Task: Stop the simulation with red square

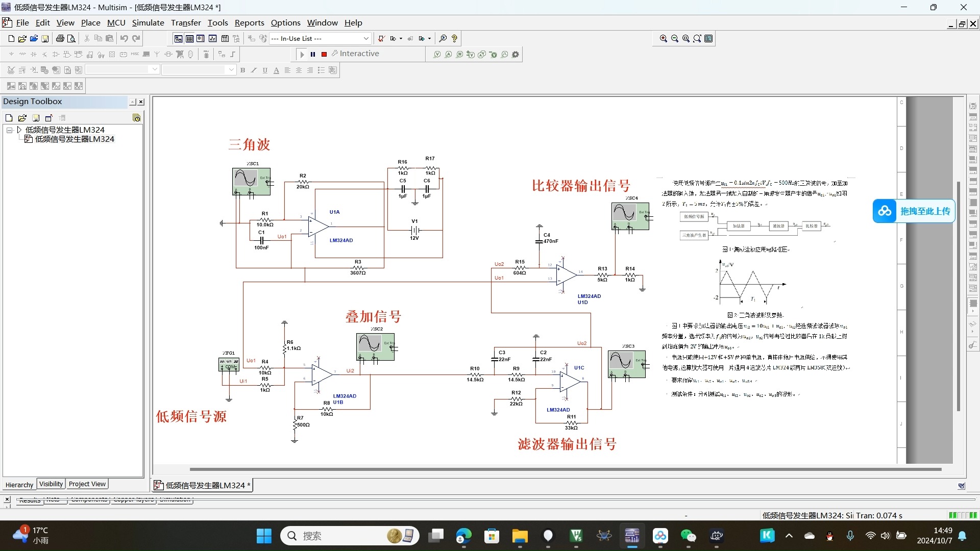Action: pos(324,54)
